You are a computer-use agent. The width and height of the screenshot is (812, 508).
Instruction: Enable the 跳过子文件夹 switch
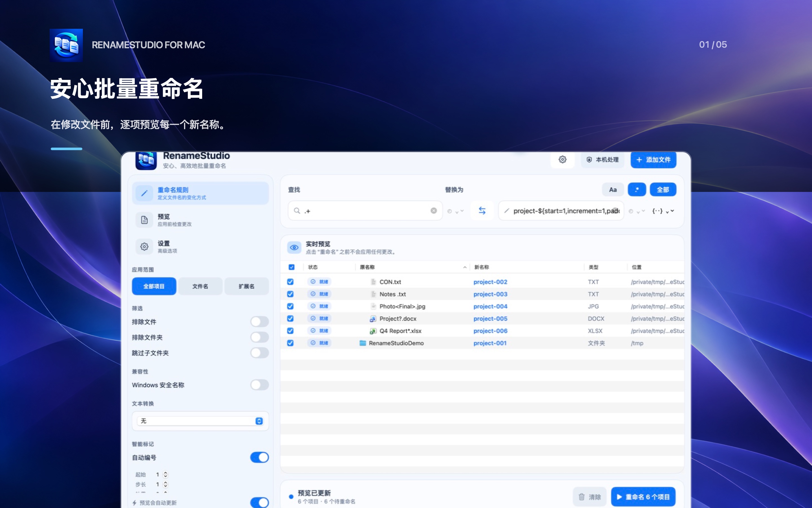[259, 353]
